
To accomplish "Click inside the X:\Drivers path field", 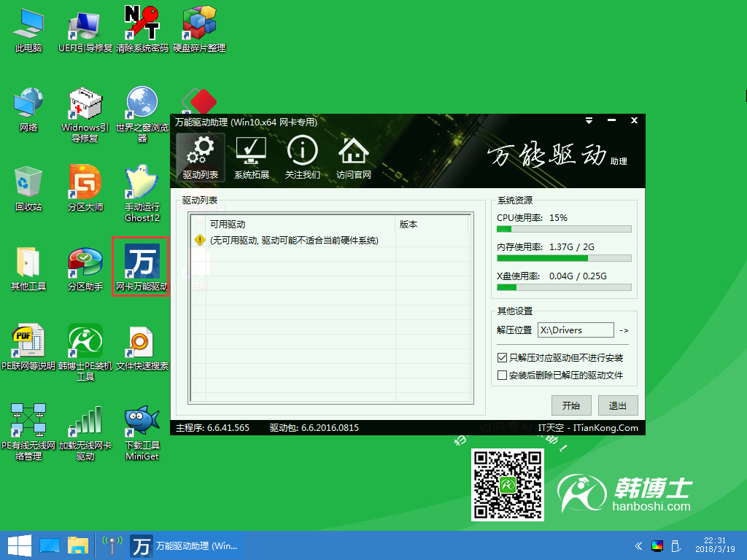I will [x=576, y=330].
